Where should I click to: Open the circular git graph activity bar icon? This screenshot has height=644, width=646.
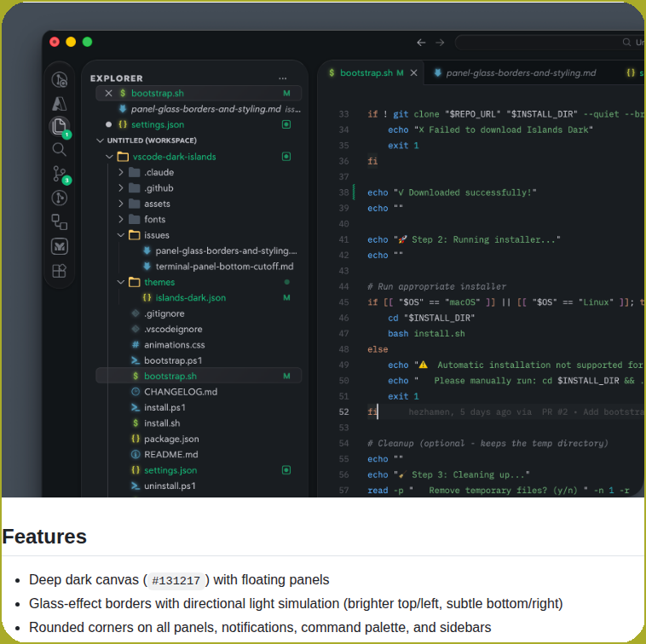(x=60, y=198)
